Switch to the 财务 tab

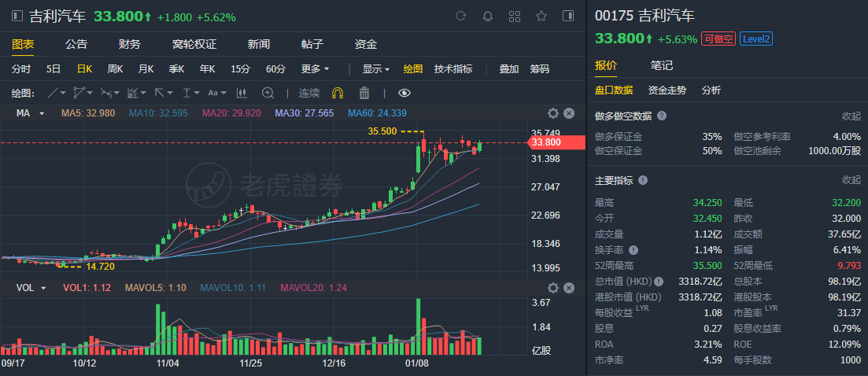[x=130, y=44]
